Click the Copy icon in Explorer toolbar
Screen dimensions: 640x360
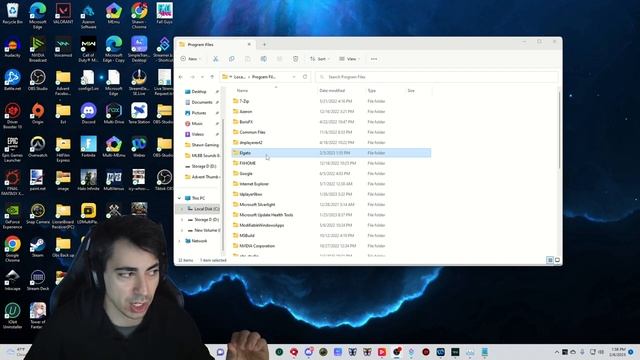[231, 59]
